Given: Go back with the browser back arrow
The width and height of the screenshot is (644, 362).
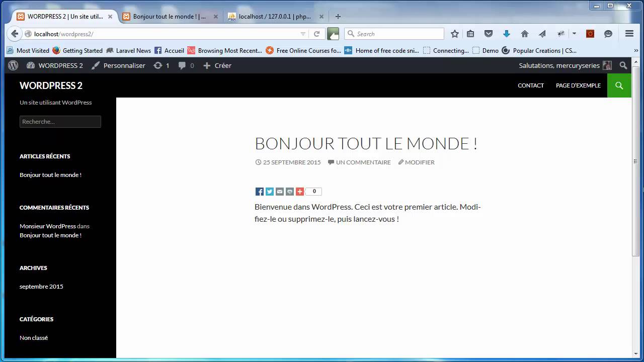Looking at the screenshot, I should pos(15,34).
